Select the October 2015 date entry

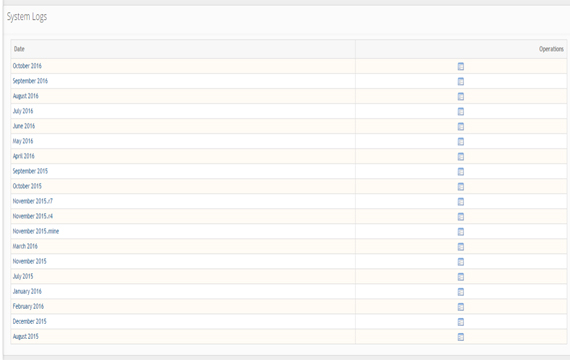[x=27, y=186]
